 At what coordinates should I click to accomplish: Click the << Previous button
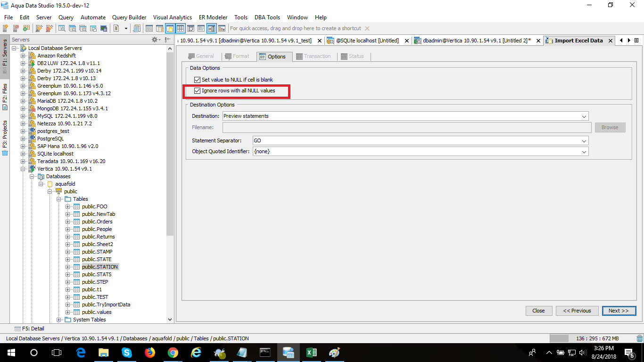pyautogui.click(x=577, y=311)
